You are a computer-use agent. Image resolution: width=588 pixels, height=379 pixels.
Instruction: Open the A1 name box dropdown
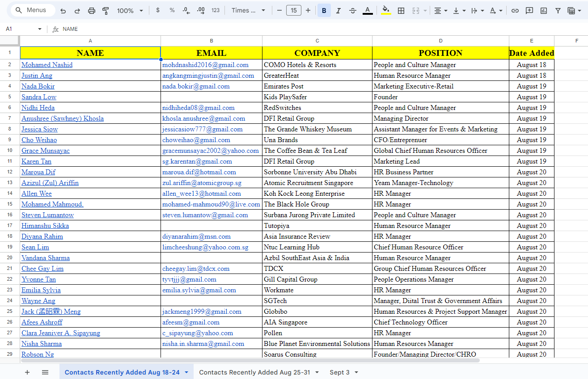click(39, 29)
